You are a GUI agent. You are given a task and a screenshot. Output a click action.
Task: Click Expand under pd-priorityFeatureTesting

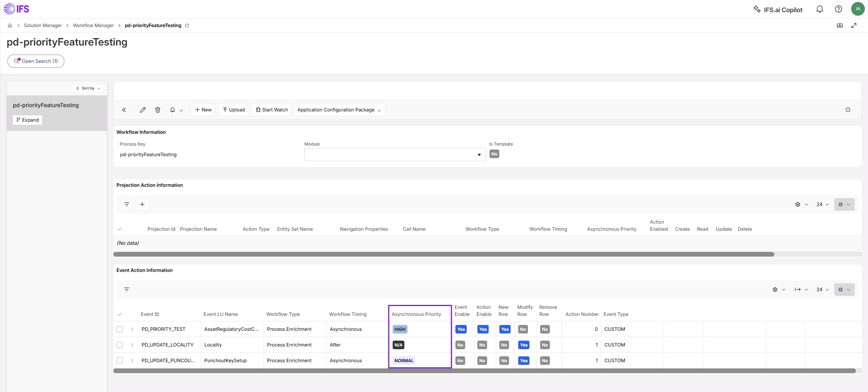[x=27, y=120]
